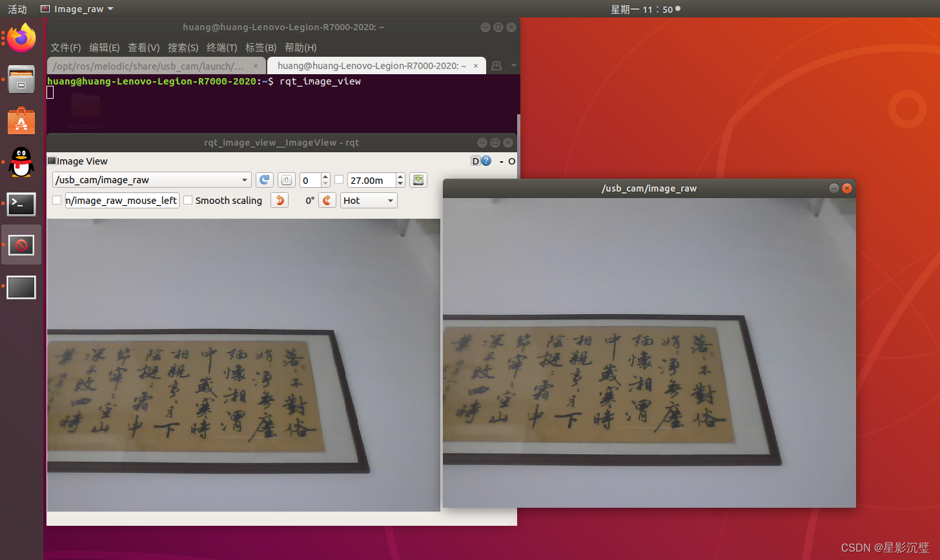Open the /usb_cam/image_raw topic dropdown
The width and height of the screenshot is (940, 560).
[152, 180]
